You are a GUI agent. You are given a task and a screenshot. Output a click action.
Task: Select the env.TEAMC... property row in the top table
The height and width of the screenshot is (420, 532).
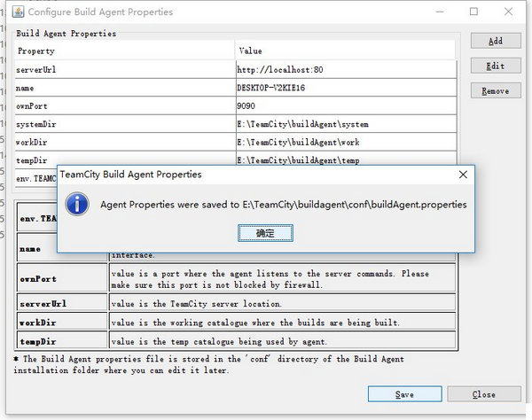(x=36, y=179)
